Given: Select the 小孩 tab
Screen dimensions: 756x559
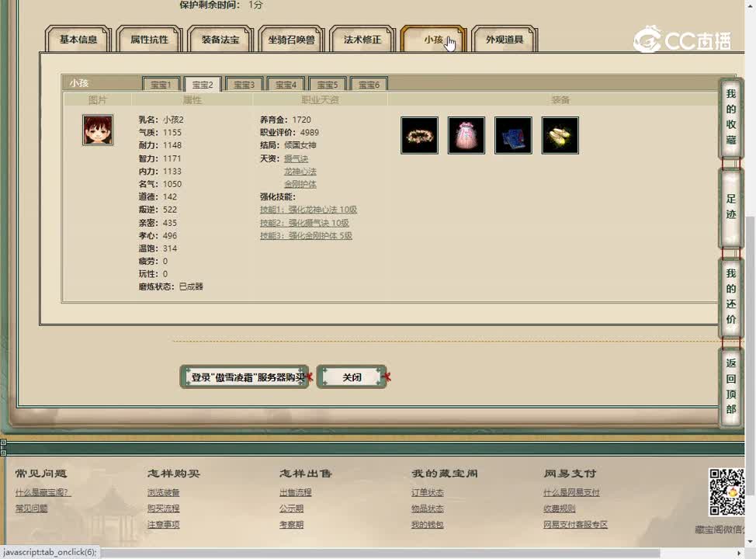Looking at the screenshot, I should pos(433,40).
